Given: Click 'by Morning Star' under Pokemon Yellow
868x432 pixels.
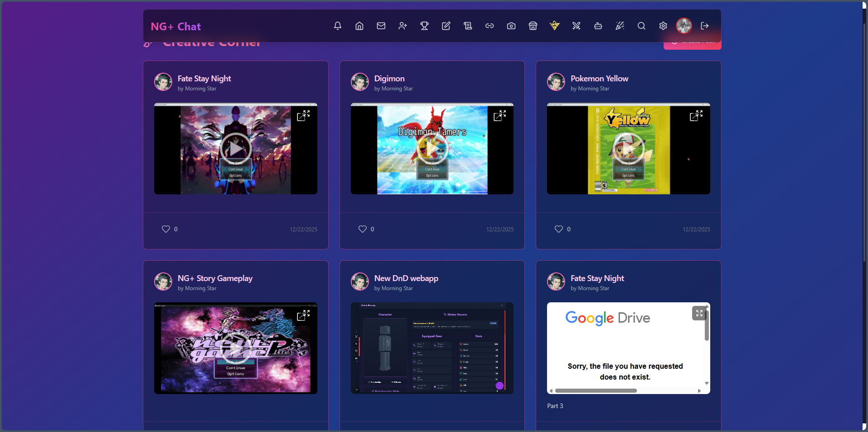Looking at the screenshot, I should [x=590, y=89].
